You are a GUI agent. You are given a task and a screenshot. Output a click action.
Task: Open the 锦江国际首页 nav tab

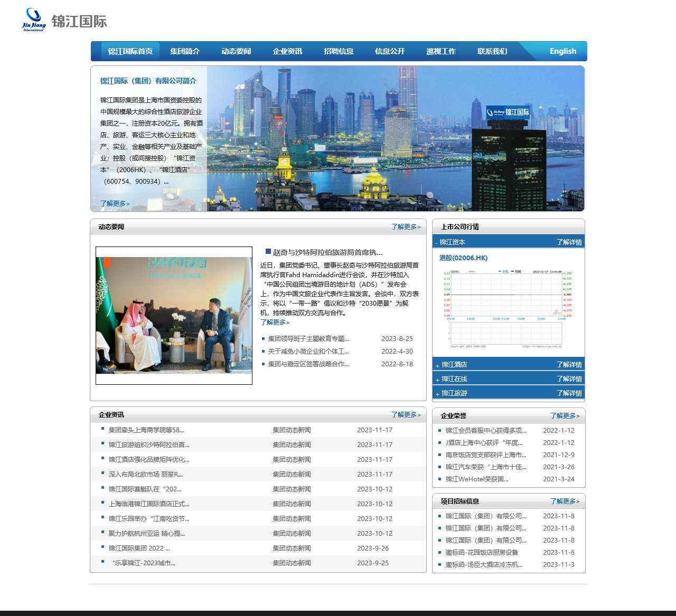(130, 51)
